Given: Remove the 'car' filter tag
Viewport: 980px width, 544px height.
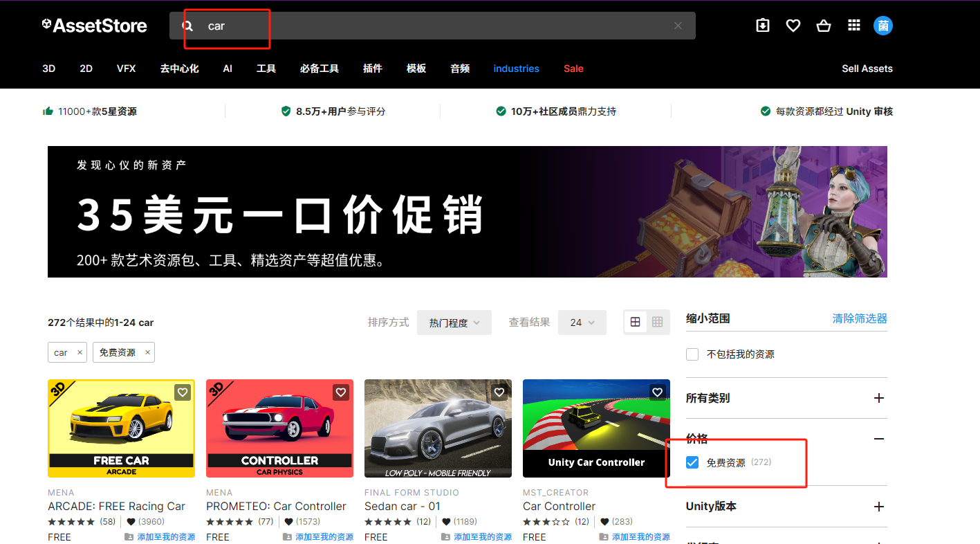Looking at the screenshot, I should pos(80,352).
